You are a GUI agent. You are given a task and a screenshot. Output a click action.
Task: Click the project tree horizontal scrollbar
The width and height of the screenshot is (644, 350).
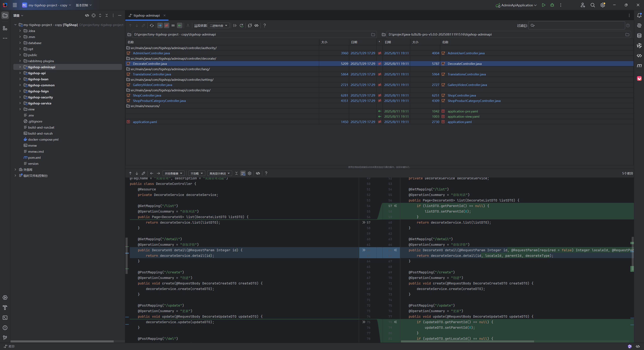(62, 341)
